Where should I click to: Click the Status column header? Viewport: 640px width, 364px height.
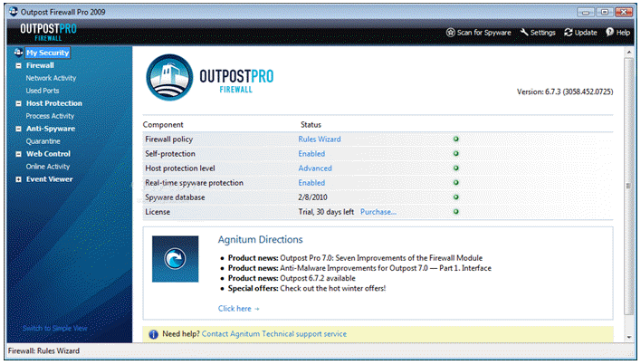pyautogui.click(x=311, y=125)
